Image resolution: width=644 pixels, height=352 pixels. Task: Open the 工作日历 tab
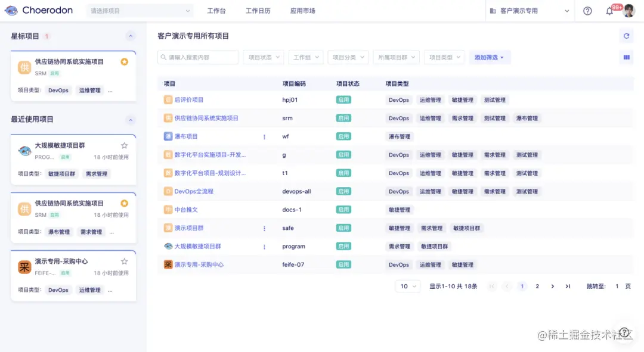(x=258, y=11)
